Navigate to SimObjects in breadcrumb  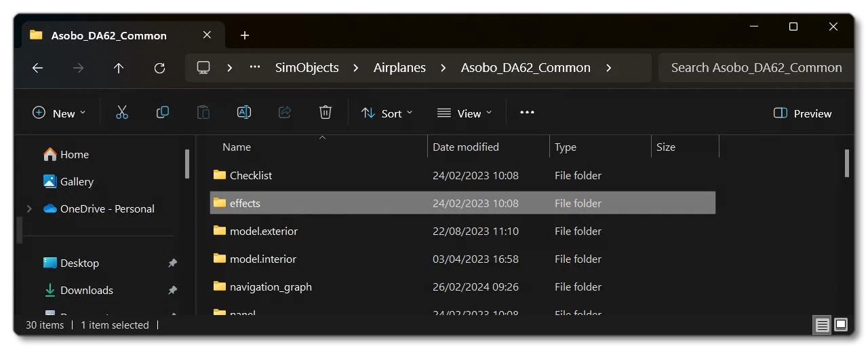[307, 68]
